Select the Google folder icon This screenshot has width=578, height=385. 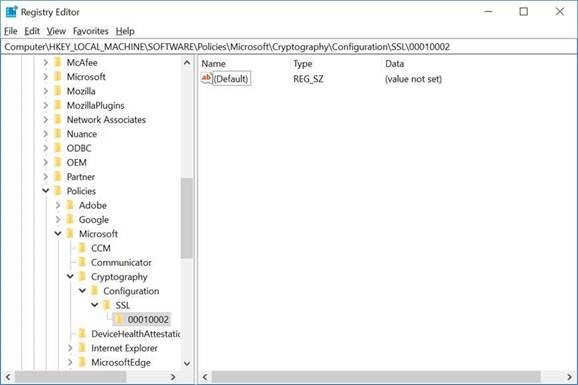[70, 219]
